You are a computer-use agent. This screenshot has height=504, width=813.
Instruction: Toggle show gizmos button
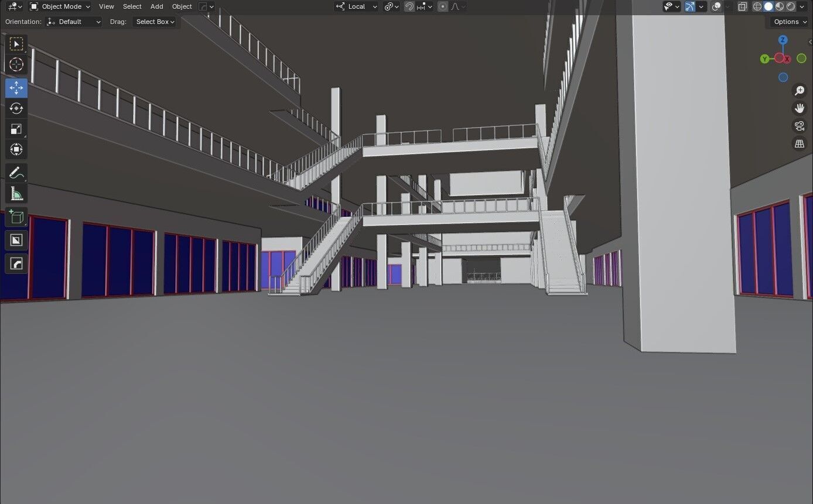(x=690, y=6)
